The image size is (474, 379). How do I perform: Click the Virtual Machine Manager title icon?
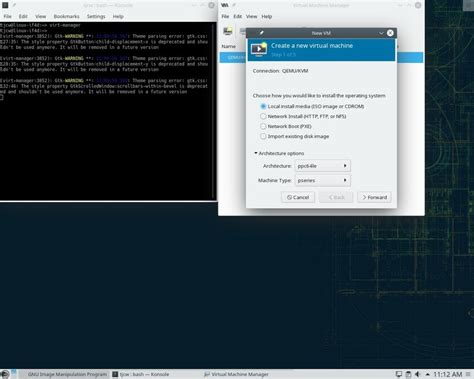pos(225,5)
